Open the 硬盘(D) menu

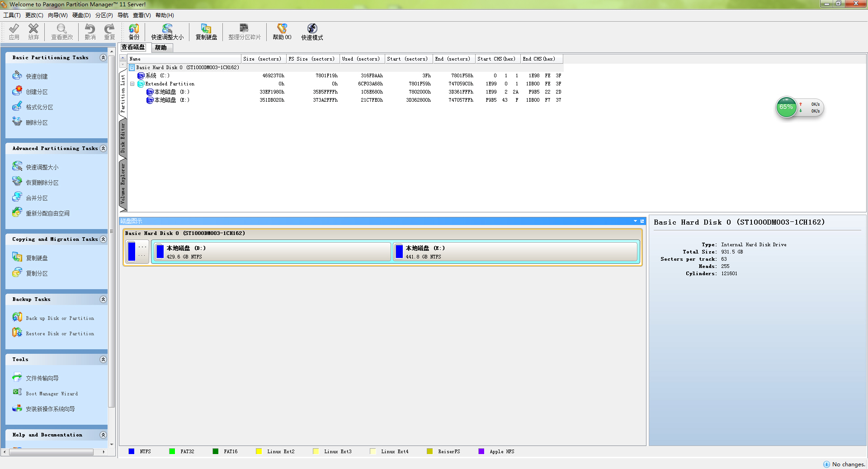pos(81,15)
